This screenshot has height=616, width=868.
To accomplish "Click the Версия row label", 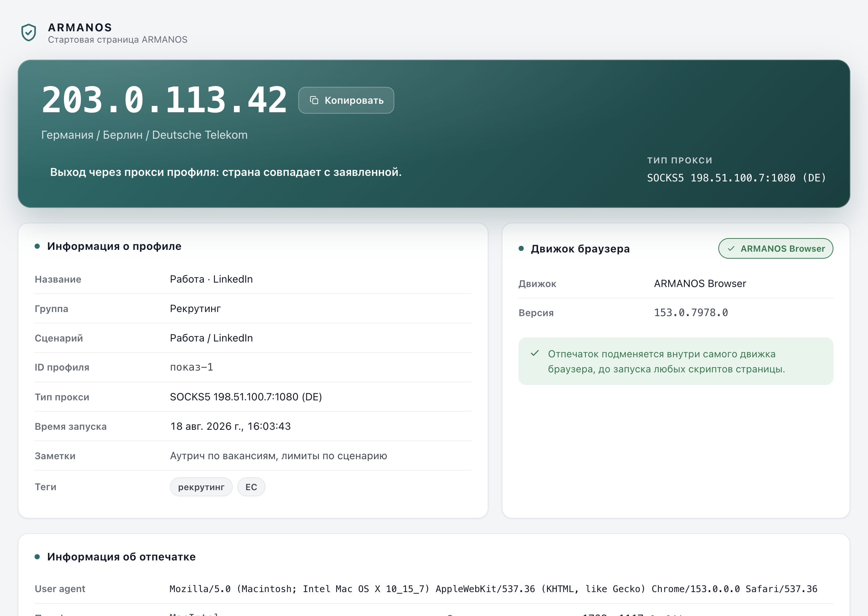I will [x=536, y=313].
